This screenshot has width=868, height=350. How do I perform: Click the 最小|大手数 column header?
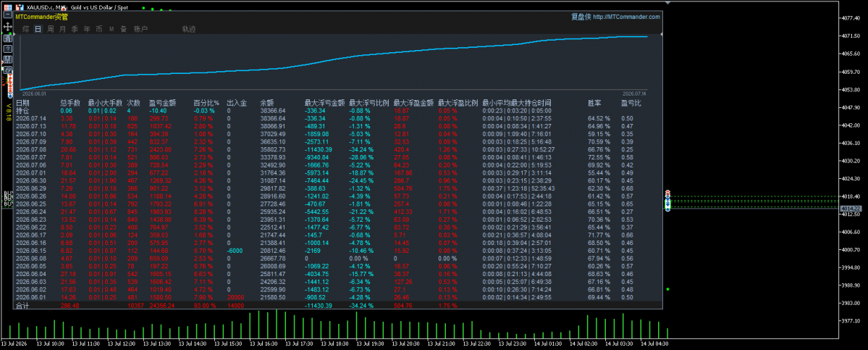pyautogui.click(x=105, y=103)
